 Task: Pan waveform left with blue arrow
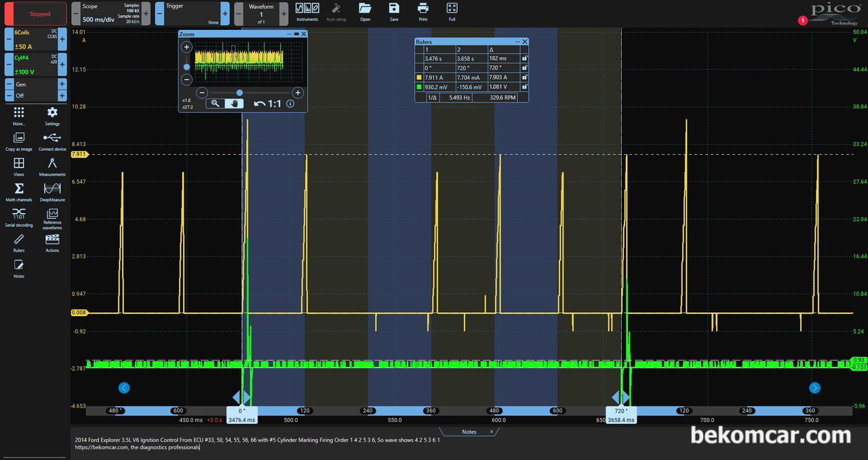pos(123,388)
